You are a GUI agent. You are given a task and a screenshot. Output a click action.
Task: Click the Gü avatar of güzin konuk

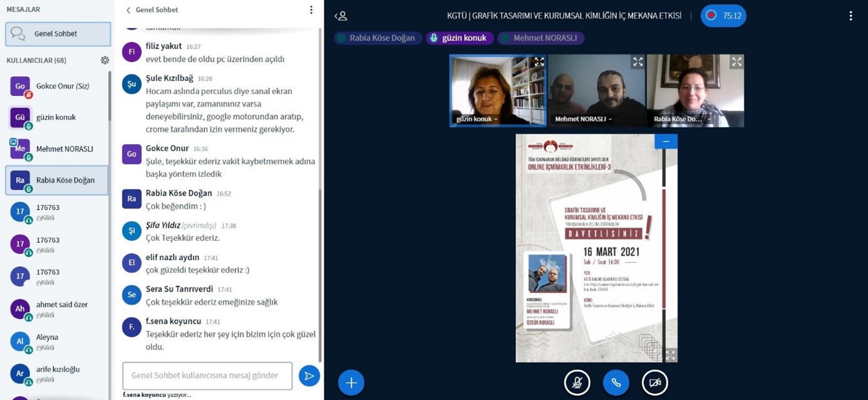[x=20, y=117]
